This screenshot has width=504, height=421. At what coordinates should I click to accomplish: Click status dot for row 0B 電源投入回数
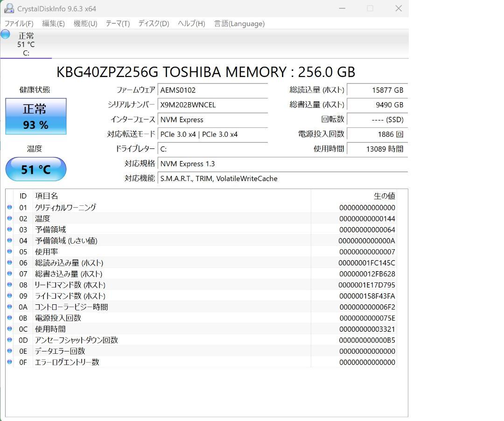click(x=10, y=318)
